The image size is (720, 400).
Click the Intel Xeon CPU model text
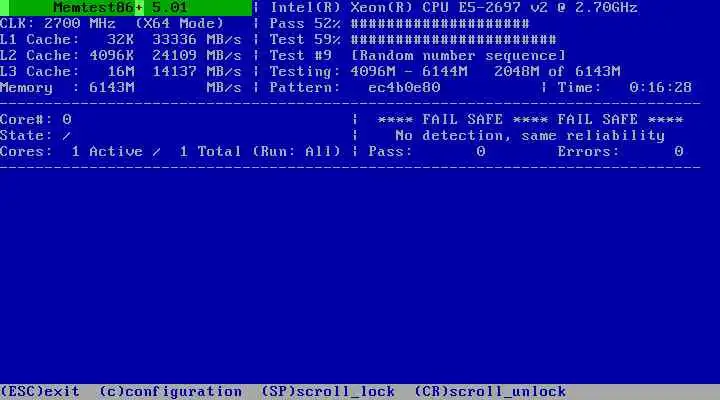point(454,7)
